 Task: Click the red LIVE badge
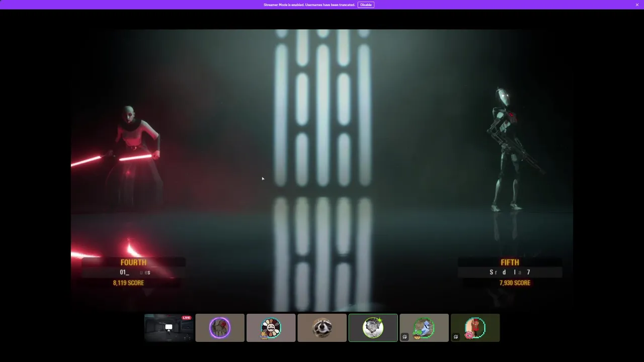coord(187,318)
